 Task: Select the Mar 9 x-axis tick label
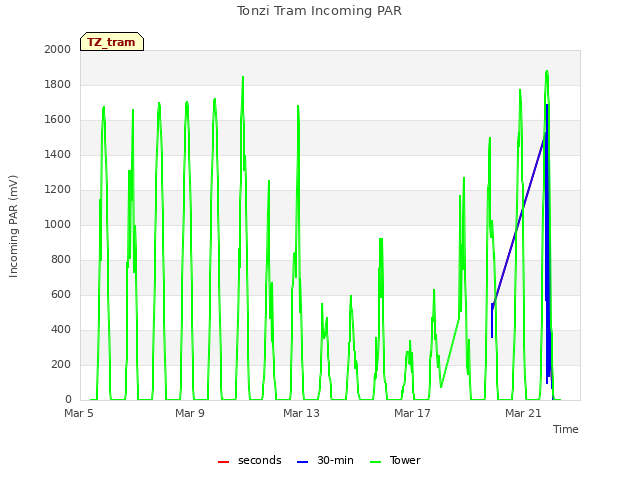(190, 413)
